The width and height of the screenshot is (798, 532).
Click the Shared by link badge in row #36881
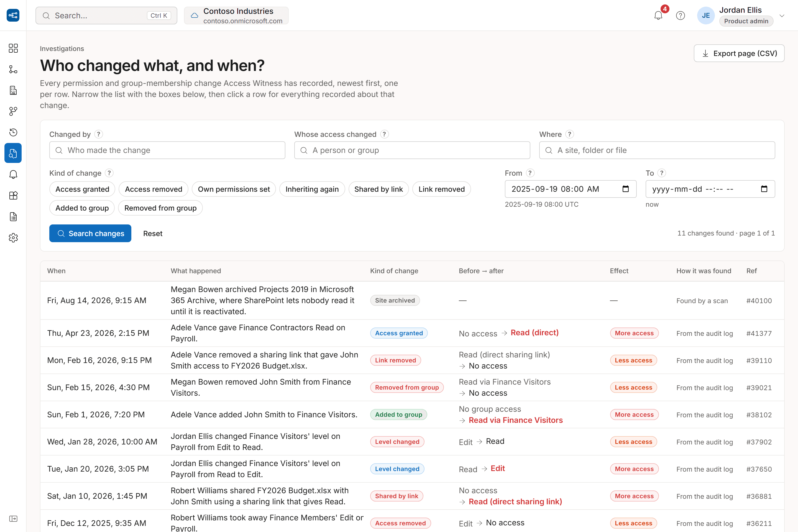pyautogui.click(x=396, y=496)
